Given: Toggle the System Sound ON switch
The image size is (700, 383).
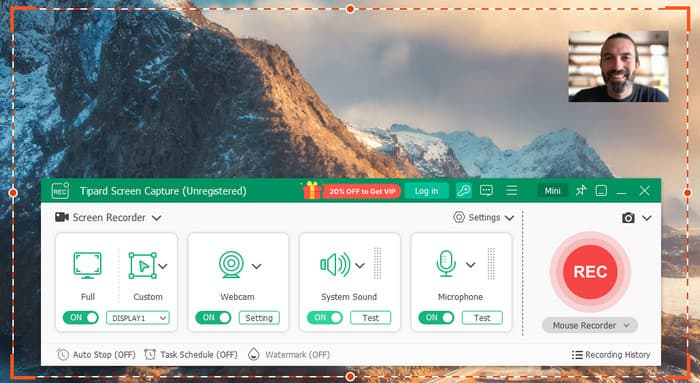Looking at the screenshot, I should 325,317.
